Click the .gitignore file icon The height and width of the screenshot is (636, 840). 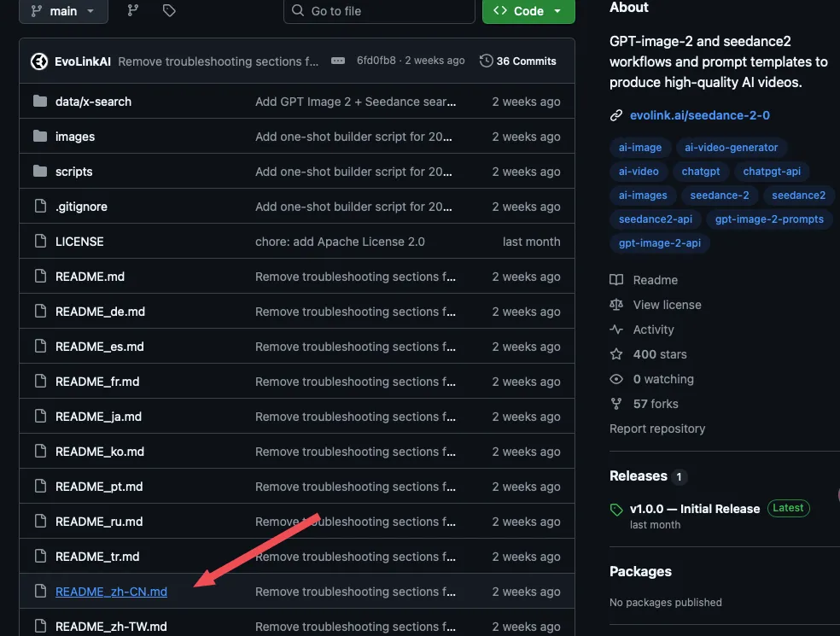point(40,206)
